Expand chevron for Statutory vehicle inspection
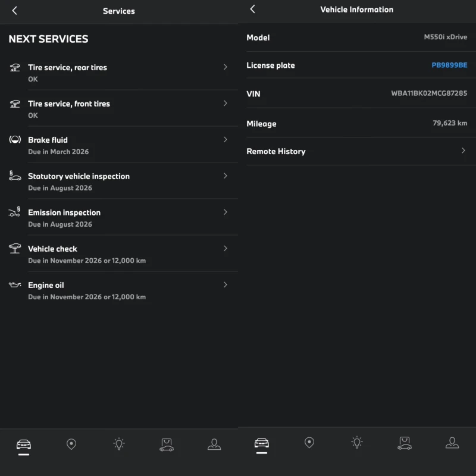This screenshot has width=476, height=476. coord(226,176)
